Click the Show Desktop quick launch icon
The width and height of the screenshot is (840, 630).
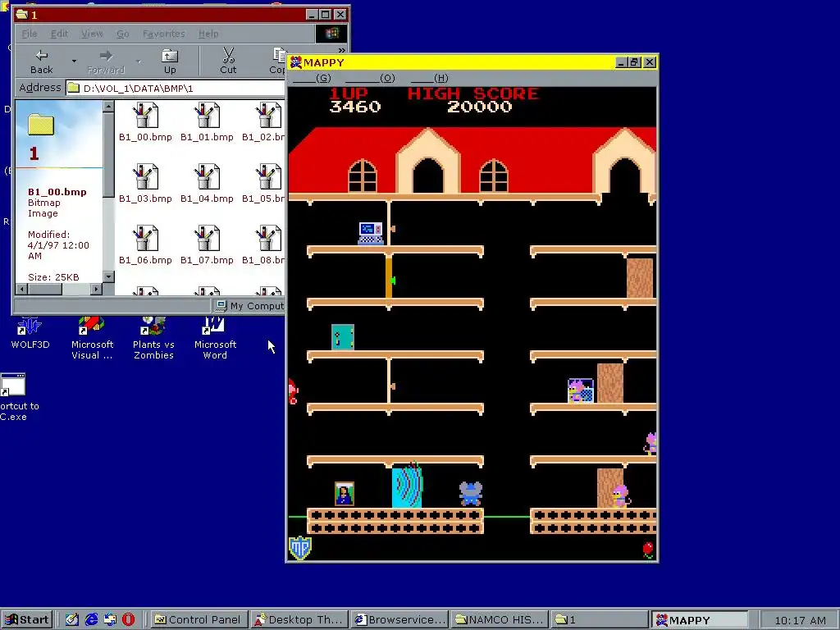pos(72,620)
